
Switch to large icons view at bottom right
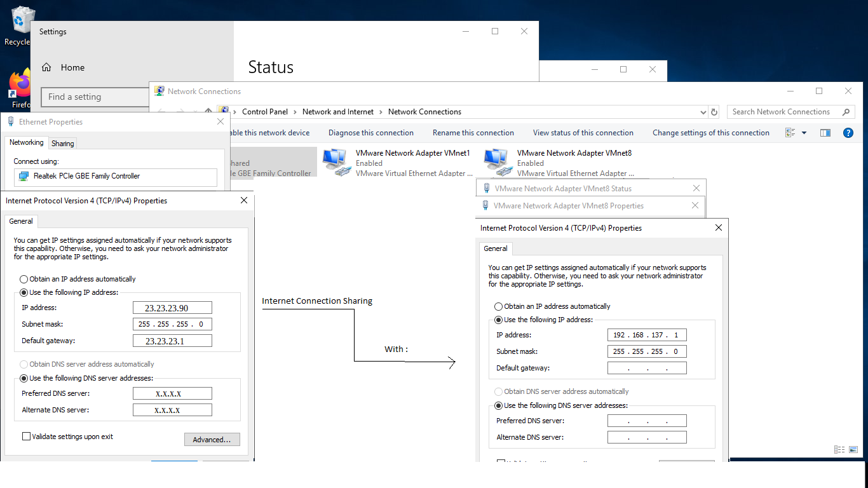[x=853, y=450]
